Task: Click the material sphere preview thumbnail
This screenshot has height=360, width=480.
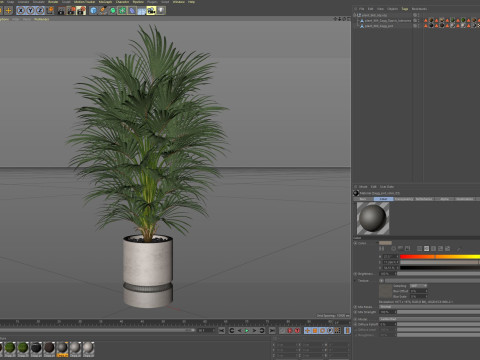Action: (x=373, y=218)
